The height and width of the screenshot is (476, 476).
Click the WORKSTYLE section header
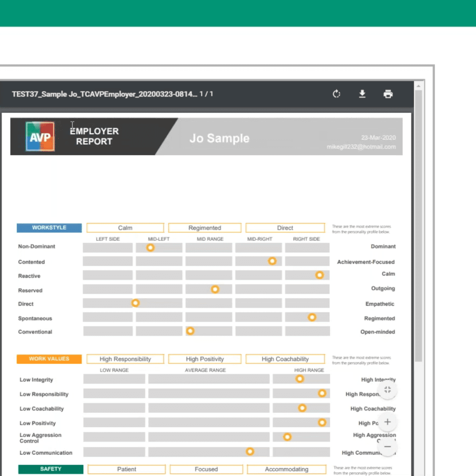tap(49, 228)
